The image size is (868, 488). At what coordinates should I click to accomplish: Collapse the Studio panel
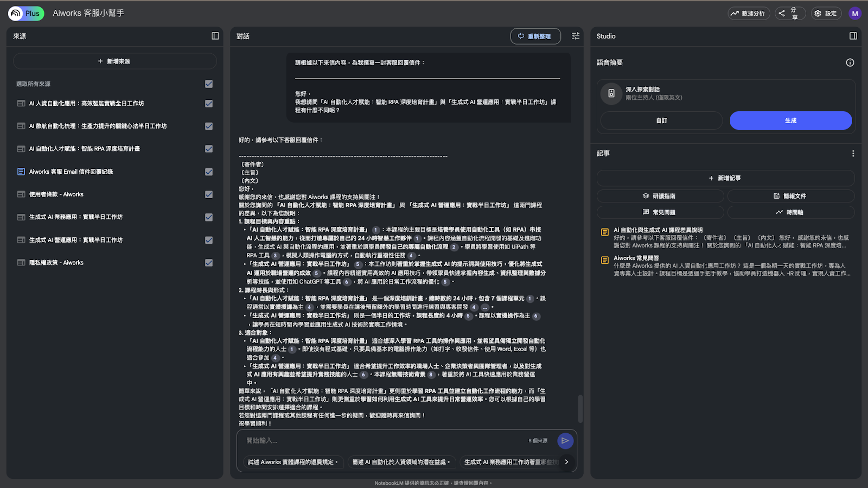(853, 36)
